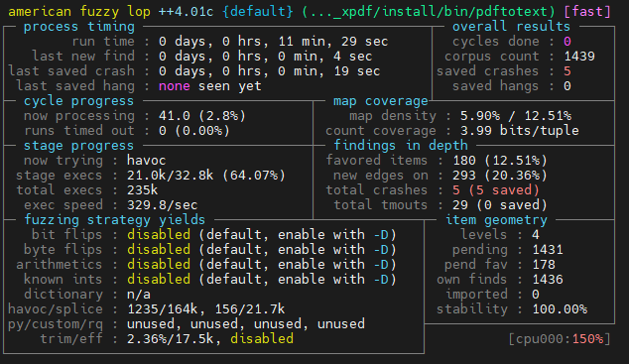Click the pend fav value '178'
Image resolution: width=629 pixels, height=364 pixels.
click(x=544, y=264)
